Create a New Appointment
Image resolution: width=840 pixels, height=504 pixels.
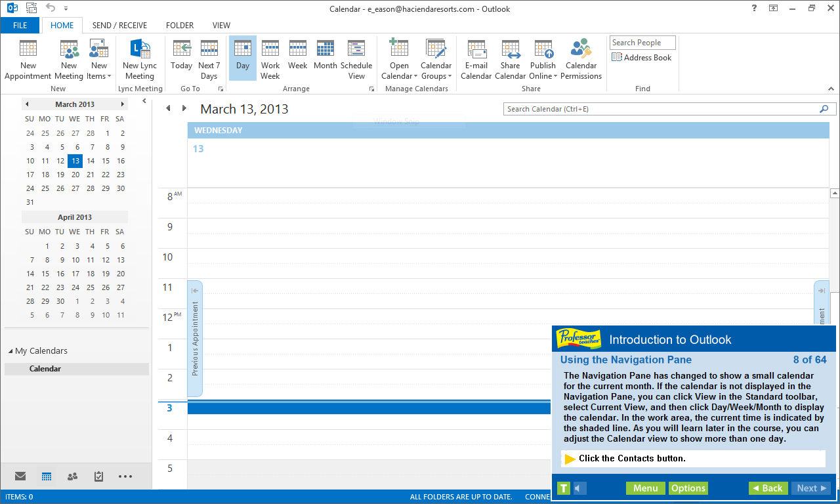tap(28, 58)
